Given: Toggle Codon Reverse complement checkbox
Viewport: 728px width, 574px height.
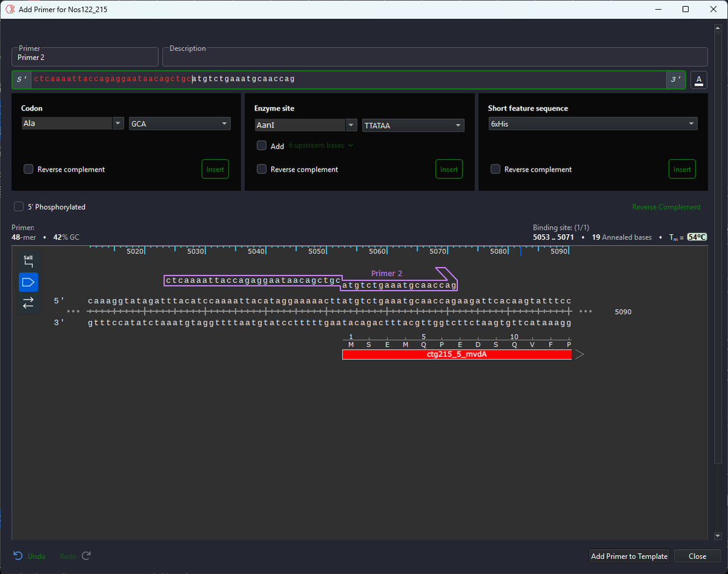Looking at the screenshot, I should (x=29, y=169).
